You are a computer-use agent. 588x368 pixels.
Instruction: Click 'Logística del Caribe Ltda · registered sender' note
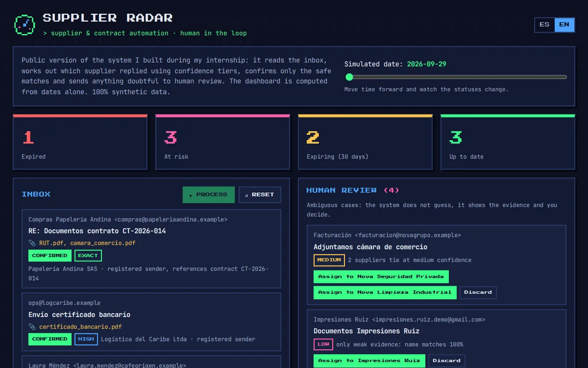178,339
